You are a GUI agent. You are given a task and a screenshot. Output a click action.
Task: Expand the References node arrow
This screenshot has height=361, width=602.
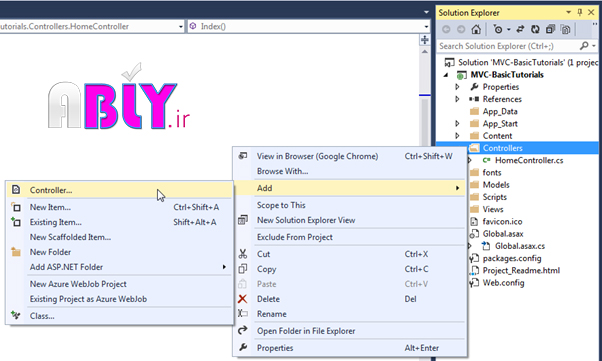pyautogui.click(x=457, y=99)
